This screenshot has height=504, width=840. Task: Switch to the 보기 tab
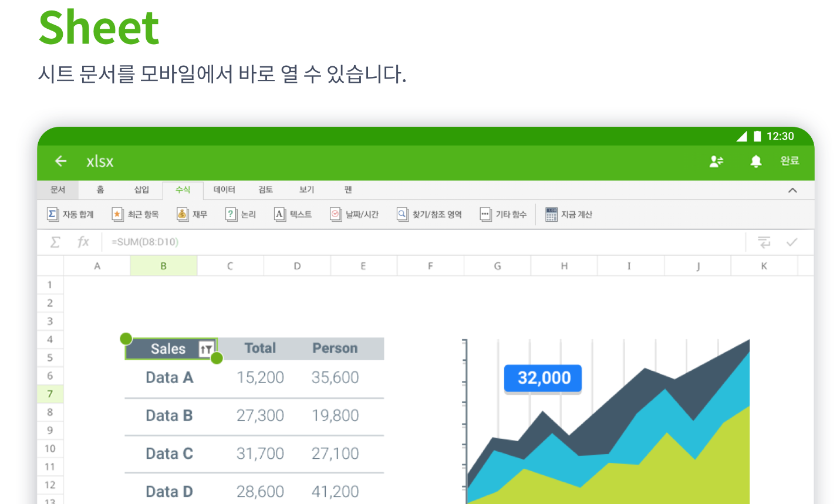coord(306,190)
